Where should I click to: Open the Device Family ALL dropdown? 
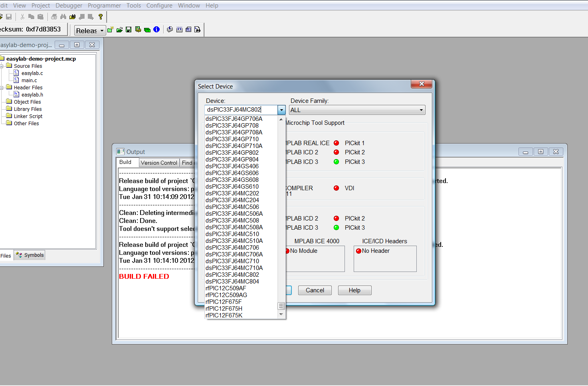(x=357, y=110)
